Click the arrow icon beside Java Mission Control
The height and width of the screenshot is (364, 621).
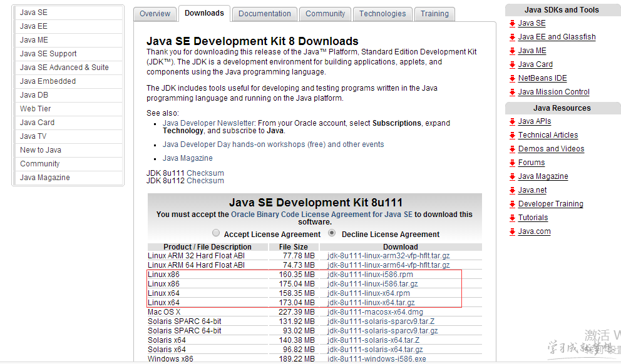pos(512,92)
